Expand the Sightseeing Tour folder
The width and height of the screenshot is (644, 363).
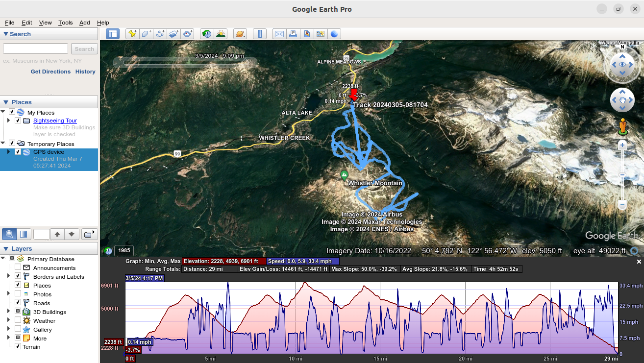(x=8, y=121)
